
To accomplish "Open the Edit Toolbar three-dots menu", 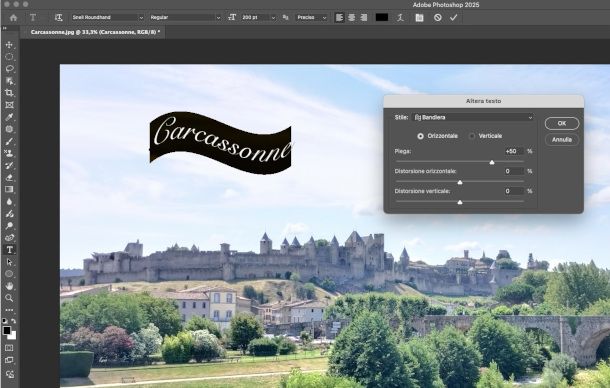I will point(9,310).
